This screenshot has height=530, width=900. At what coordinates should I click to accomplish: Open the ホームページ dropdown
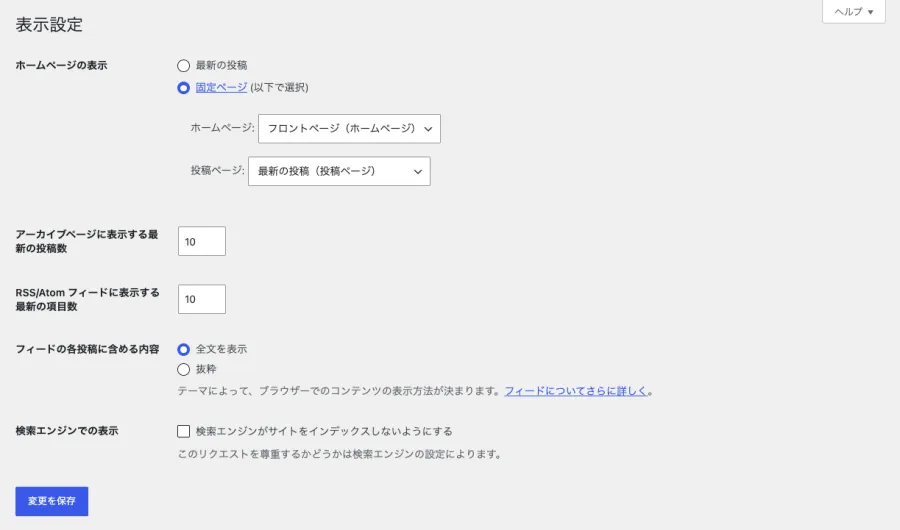(x=349, y=129)
